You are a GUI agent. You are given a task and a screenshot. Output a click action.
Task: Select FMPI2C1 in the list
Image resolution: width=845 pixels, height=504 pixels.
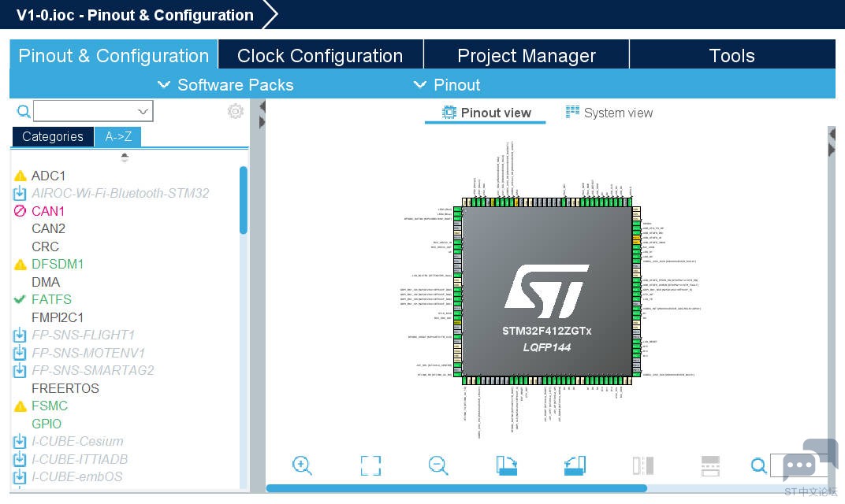pos(58,317)
